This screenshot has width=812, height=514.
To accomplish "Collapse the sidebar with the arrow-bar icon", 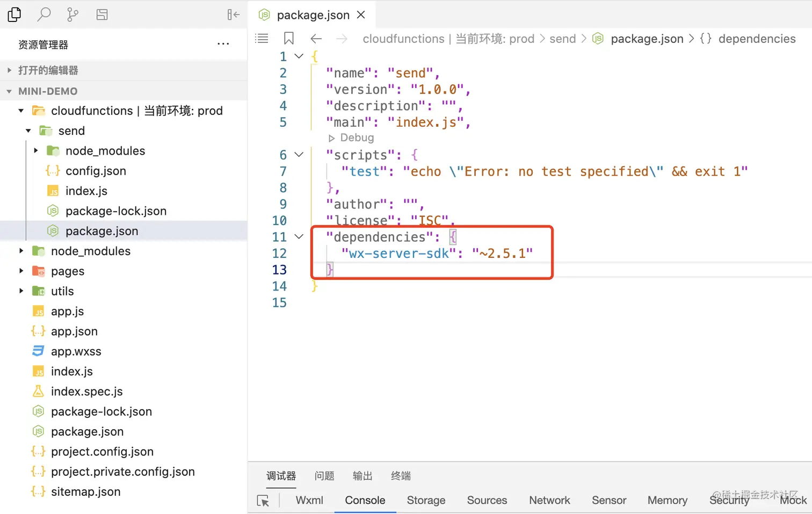I will [x=233, y=15].
